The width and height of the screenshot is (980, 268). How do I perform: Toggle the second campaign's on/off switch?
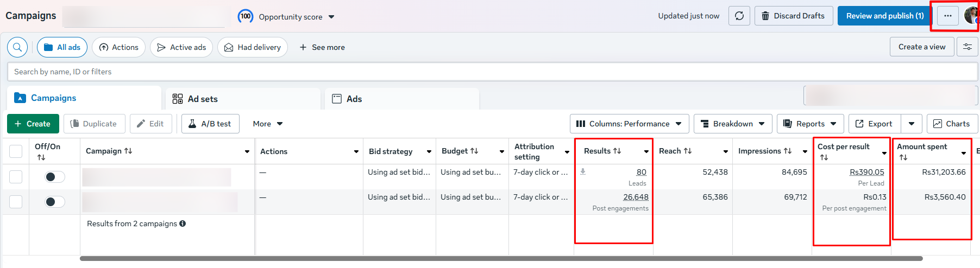54,202
